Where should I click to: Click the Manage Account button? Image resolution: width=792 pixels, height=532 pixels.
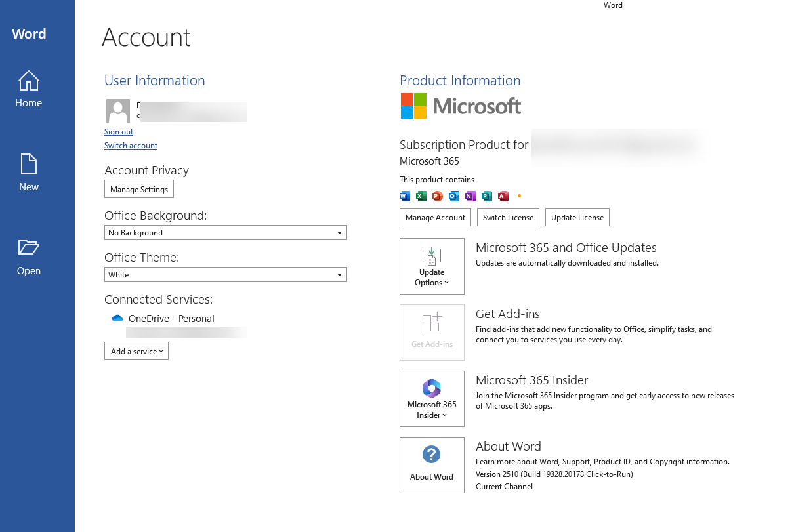pyautogui.click(x=435, y=217)
